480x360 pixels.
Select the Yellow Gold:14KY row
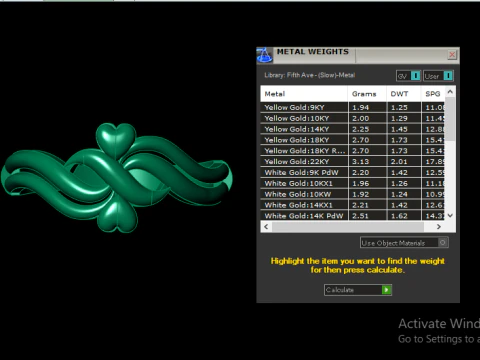352,129
